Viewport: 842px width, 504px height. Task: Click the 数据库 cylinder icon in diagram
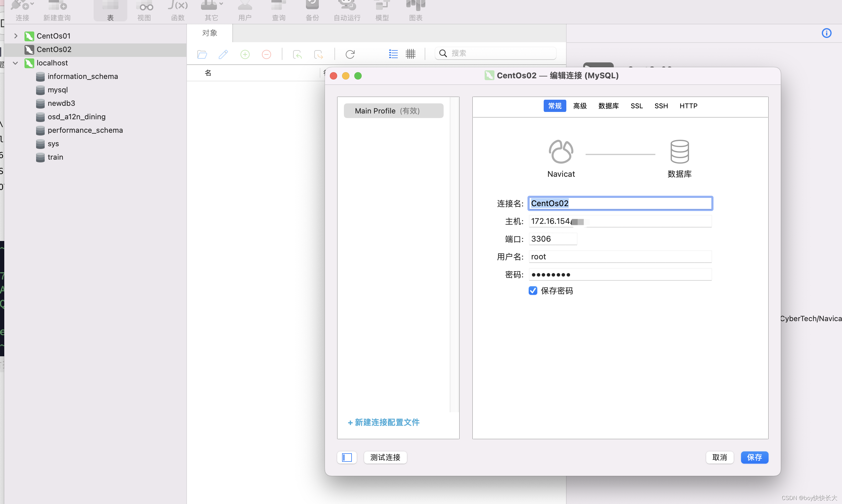coord(680,151)
